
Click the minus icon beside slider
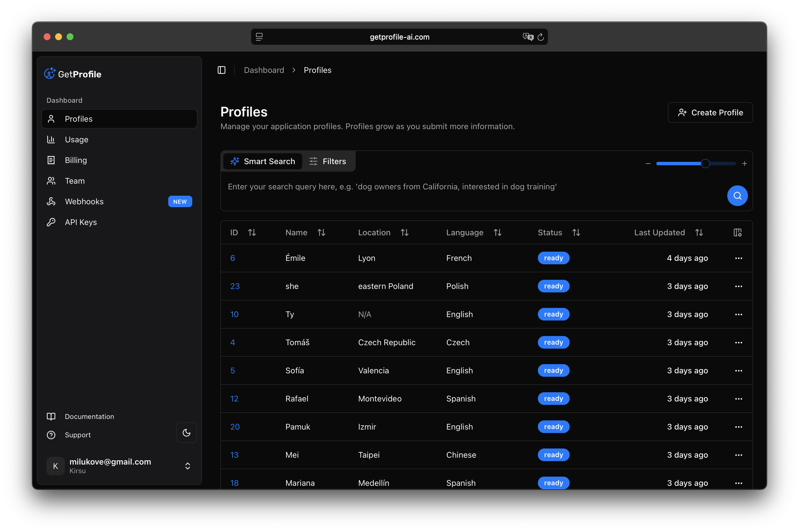point(648,164)
